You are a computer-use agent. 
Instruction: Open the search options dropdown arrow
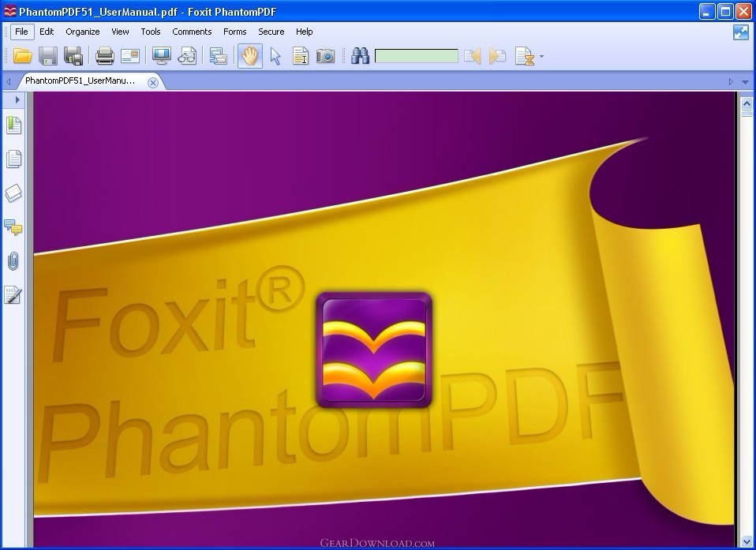click(541, 56)
